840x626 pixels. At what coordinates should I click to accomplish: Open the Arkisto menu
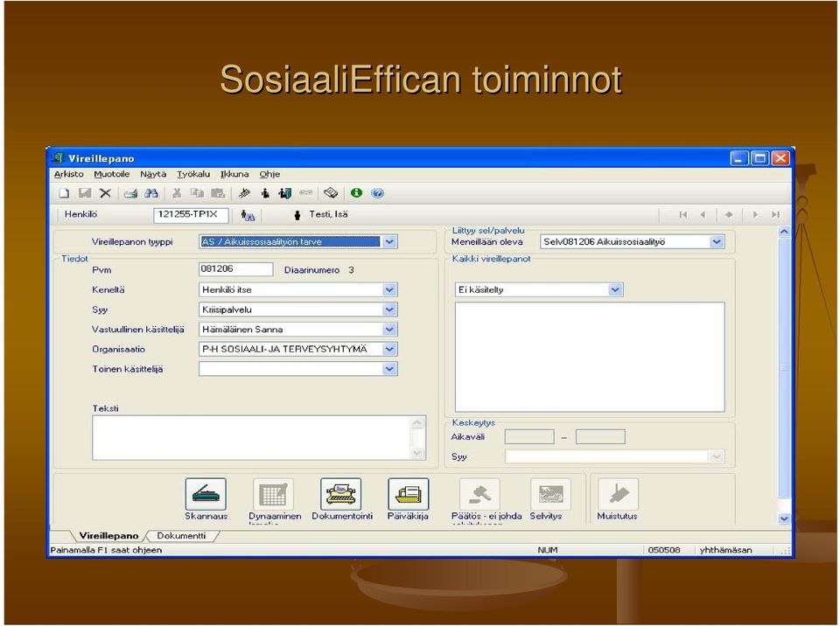(x=68, y=174)
